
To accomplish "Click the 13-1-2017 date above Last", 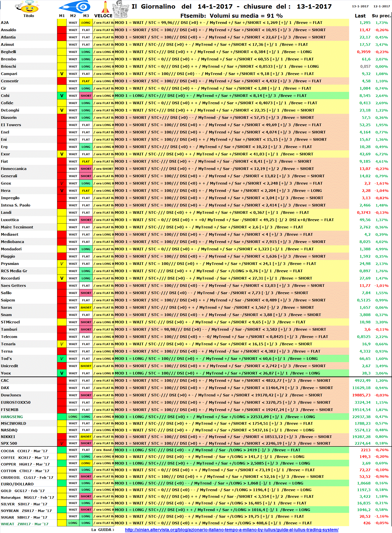I will [360, 6].
